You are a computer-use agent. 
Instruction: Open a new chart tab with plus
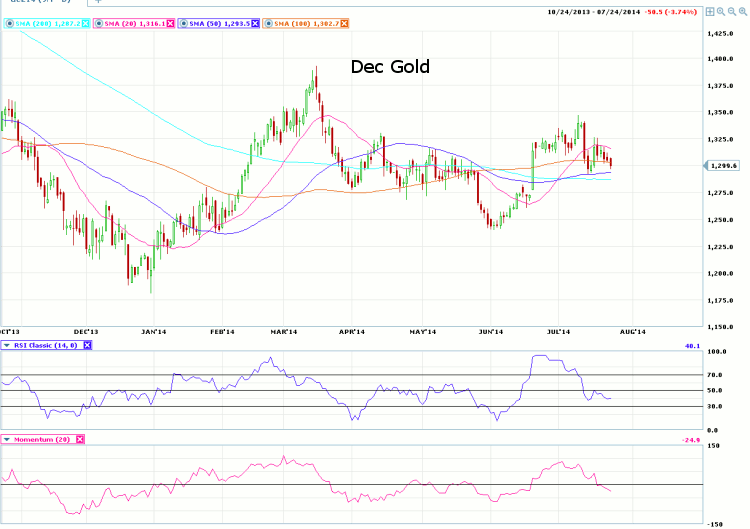[x=98, y=3]
